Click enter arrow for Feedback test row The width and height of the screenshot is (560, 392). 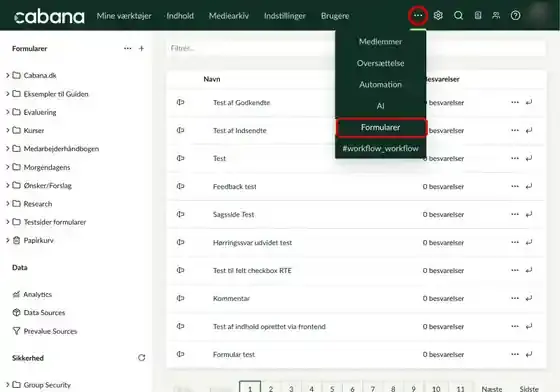tap(529, 186)
